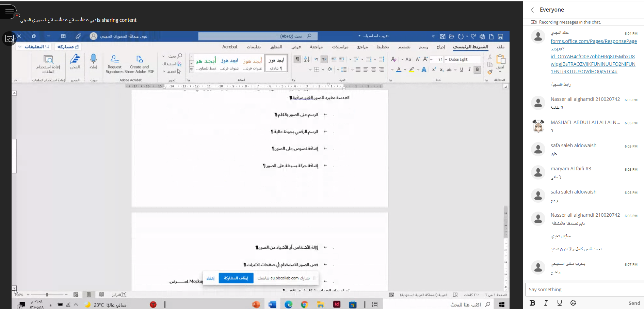Image resolution: width=644 pixels, height=309 pixels.
Task: Open the bullets list dropdown arrow
Action: 375,59
